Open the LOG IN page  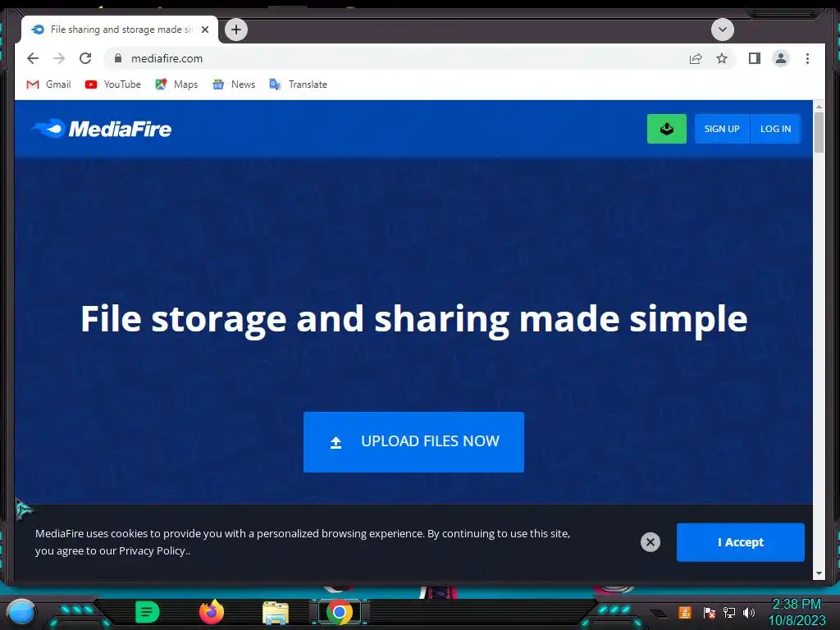[x=775, y=129]
